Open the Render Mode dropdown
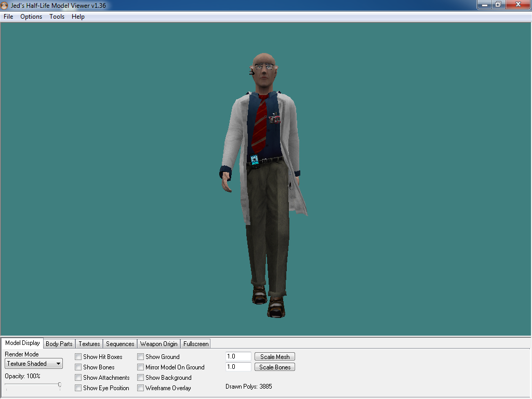Screen dimensions: 532x399 [34, 364]
